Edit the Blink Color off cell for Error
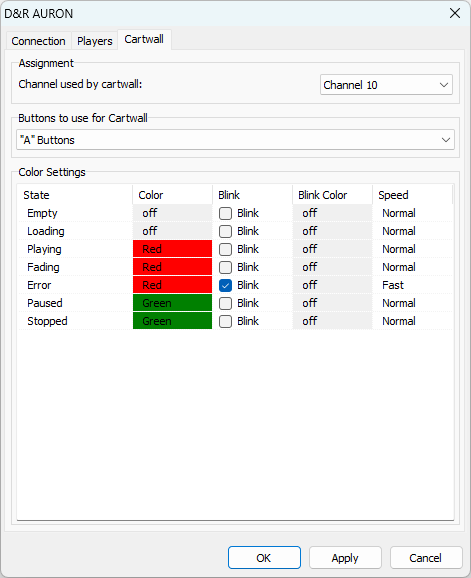 [x=332, y=285]
